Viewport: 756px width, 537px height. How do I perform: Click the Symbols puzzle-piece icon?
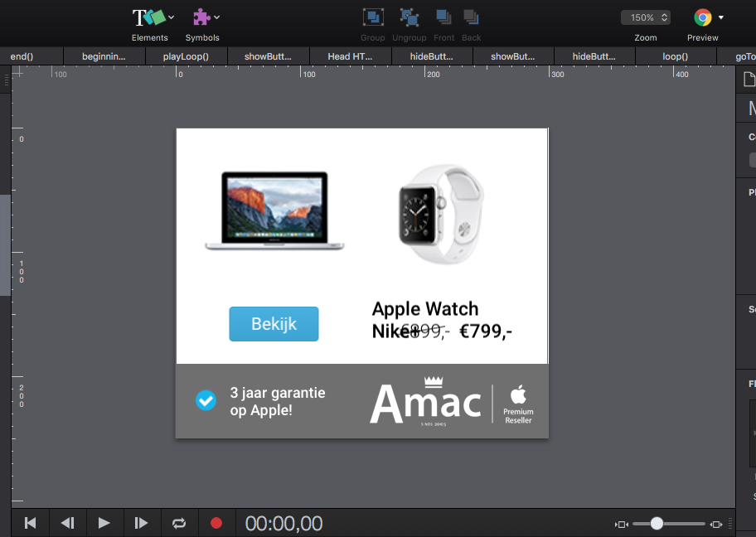click(x=201, y=17)
